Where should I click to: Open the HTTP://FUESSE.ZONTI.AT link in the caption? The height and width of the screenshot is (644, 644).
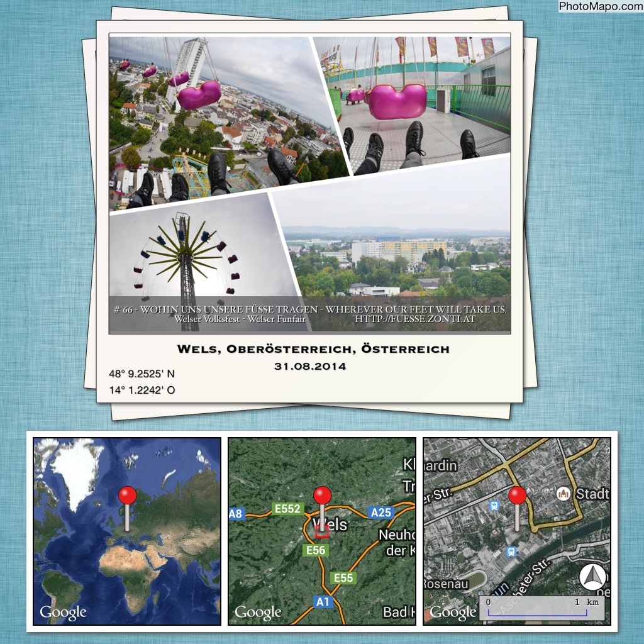pyautogui.click(x=415, y=319)
